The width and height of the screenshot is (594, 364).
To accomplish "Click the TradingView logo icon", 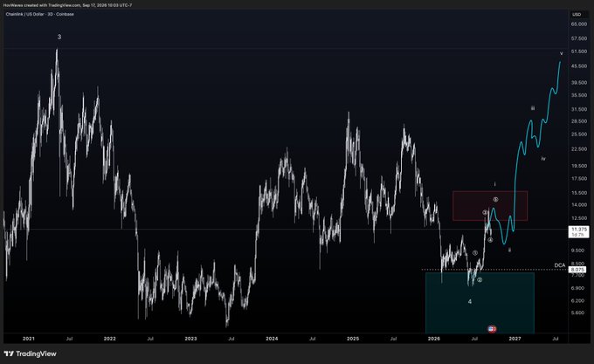I will tap(9, 354).
